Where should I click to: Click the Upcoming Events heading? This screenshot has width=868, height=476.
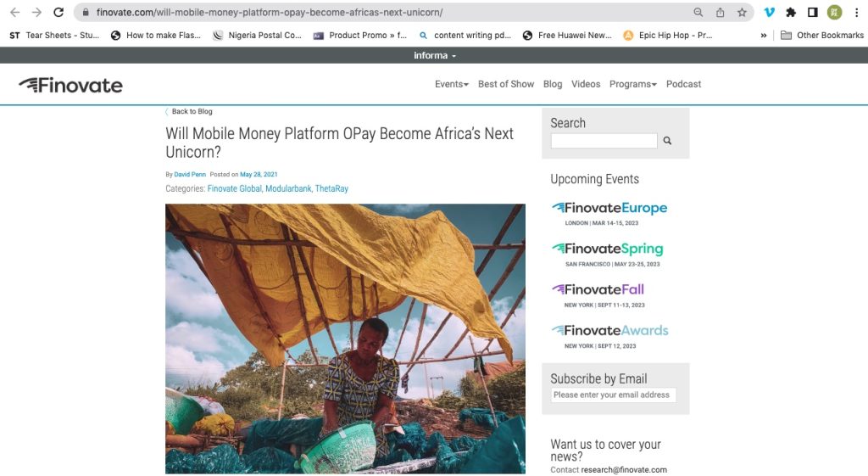(594, 179)
